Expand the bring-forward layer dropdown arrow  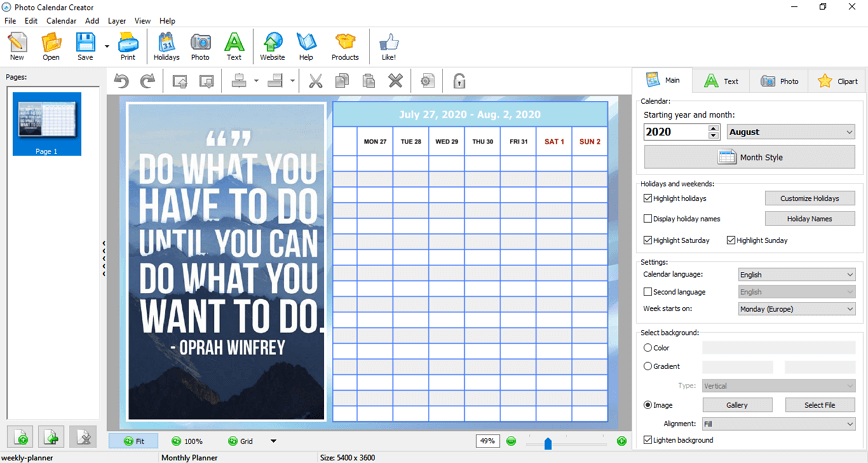click(x=256, y=81)
